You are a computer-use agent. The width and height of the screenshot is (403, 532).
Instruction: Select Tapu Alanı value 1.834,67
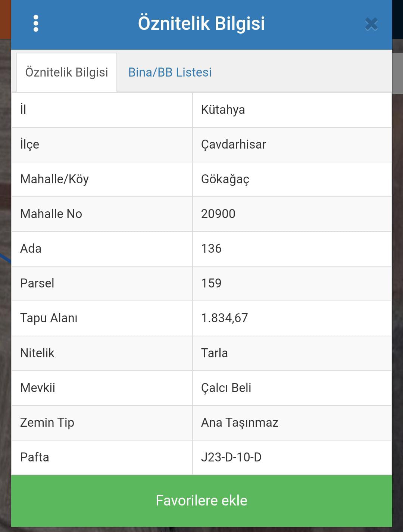click(x=224, y=318)
